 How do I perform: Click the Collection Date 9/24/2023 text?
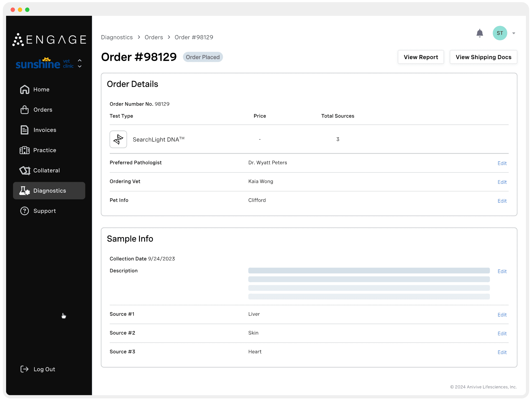[142, 259]
